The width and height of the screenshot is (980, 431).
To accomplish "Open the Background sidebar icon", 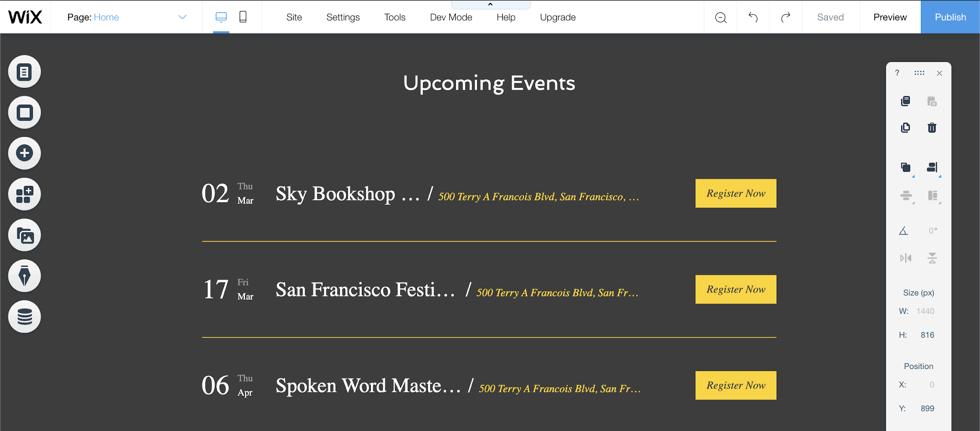I will (24, 113).
